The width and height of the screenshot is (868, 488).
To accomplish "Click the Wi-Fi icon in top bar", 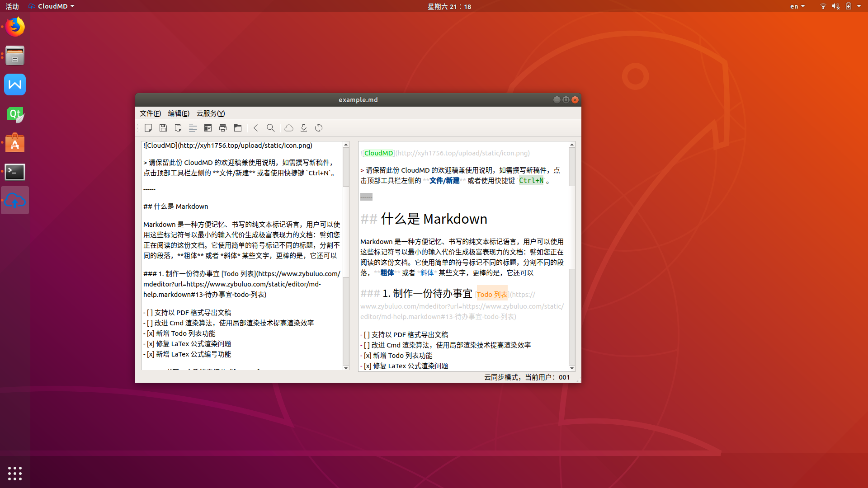I will coord(823,6).
